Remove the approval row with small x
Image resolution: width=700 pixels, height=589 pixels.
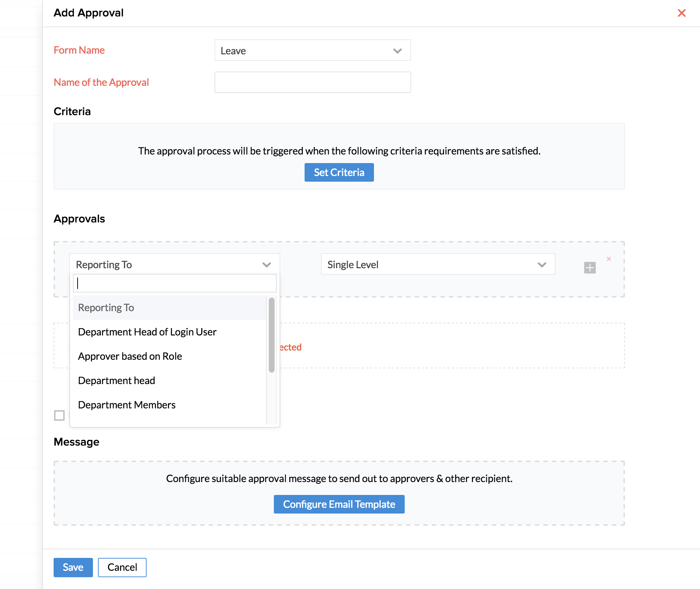click(x=609, y=259)
